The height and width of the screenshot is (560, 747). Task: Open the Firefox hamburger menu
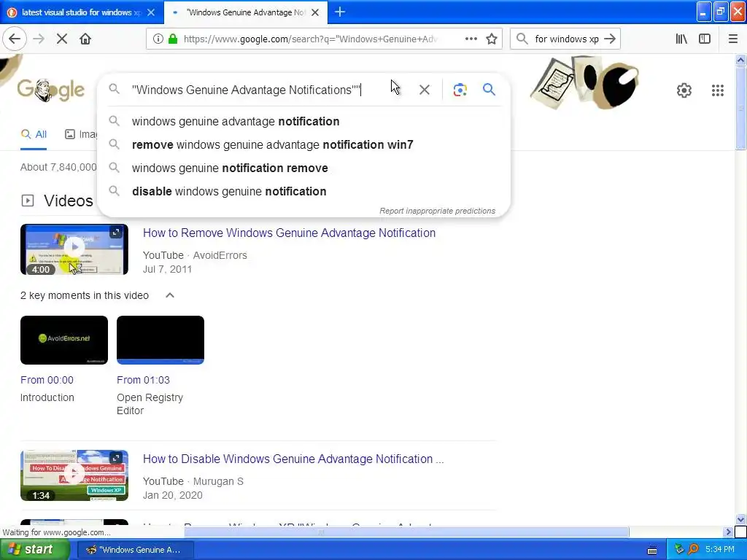[x=733, y=39]
